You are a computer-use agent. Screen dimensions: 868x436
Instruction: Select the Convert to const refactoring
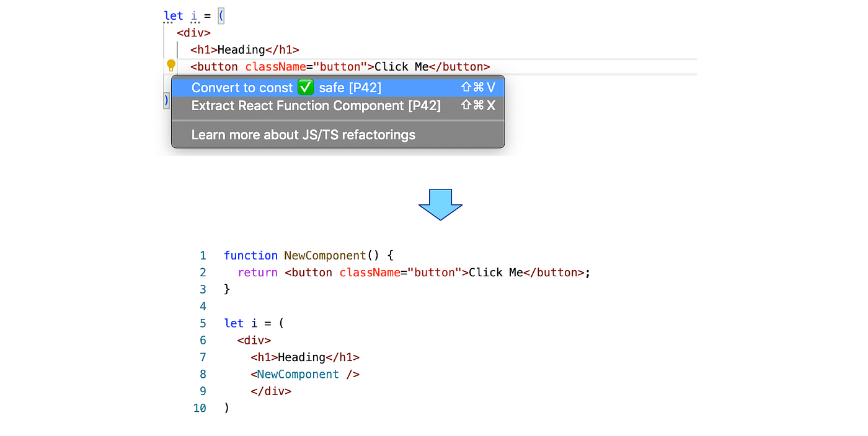coord(242,87)
